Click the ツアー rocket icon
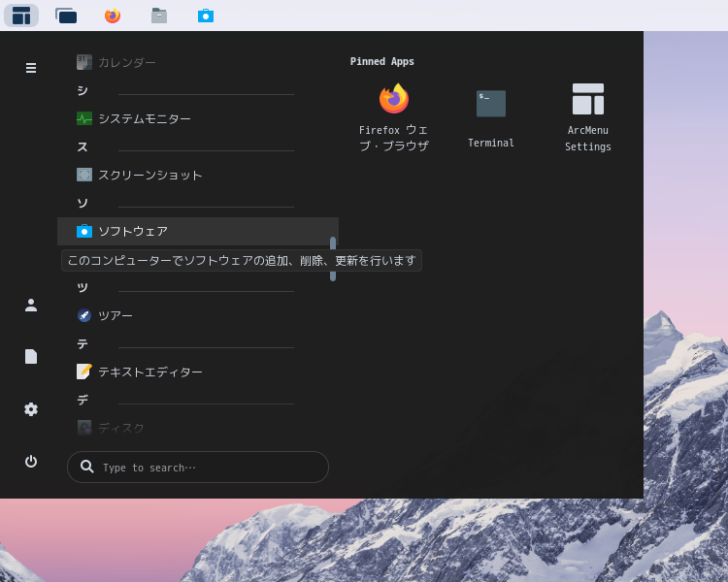The height and width of the screenshot is (582, 728). pyautogui.click(x=84, y=315)
